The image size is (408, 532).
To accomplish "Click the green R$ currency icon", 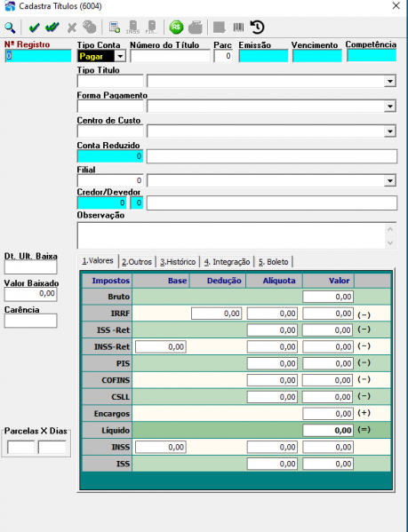I will click(176, 28).
